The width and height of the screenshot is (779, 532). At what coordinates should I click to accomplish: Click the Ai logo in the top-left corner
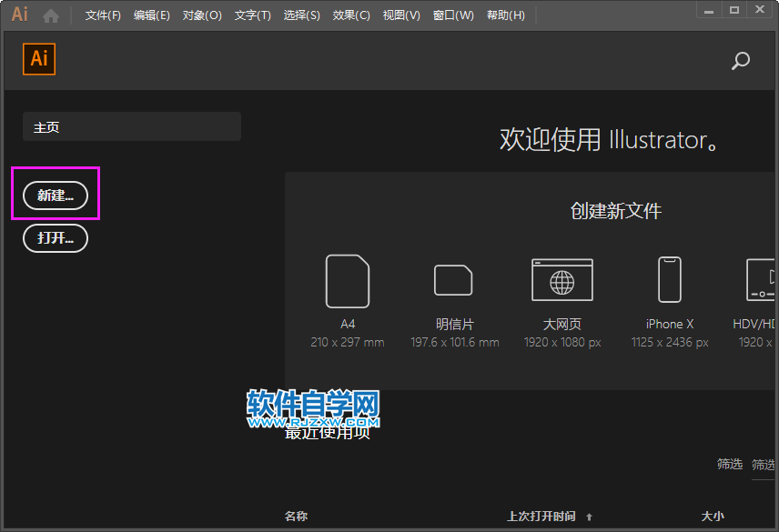click(x=19, y=14)
